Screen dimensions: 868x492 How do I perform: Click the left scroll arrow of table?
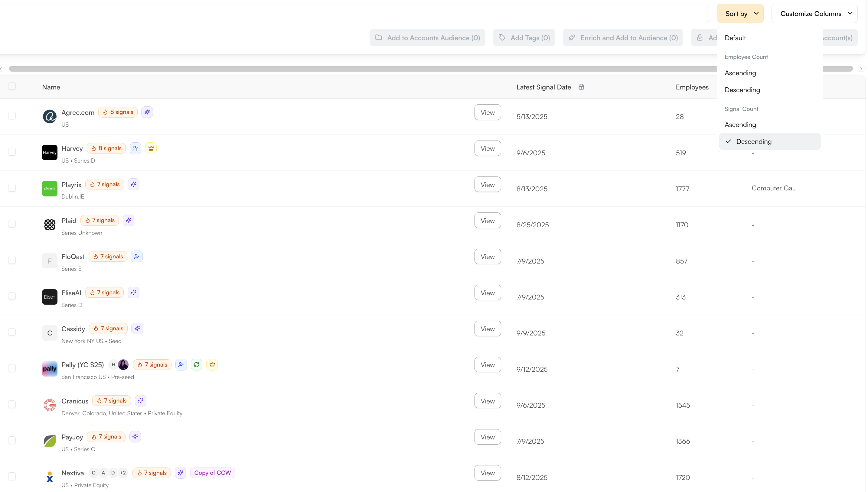tap(2, 69)
